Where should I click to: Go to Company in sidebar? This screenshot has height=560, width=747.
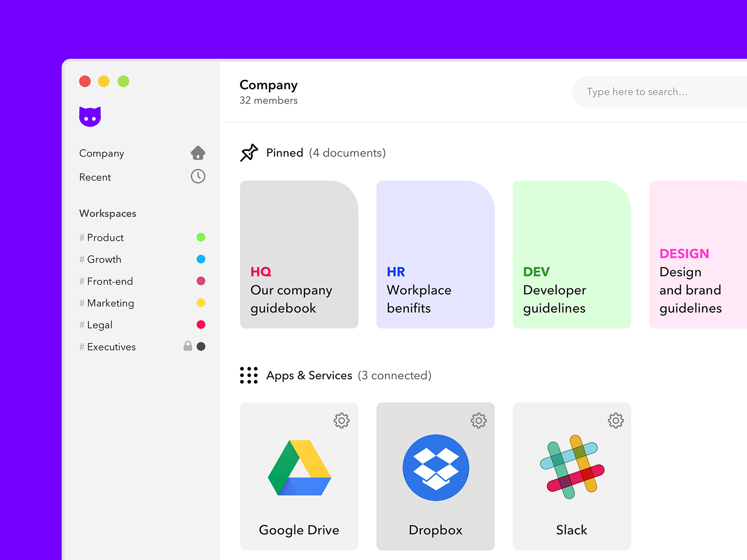pyautogui.click(x=142, y=153)
